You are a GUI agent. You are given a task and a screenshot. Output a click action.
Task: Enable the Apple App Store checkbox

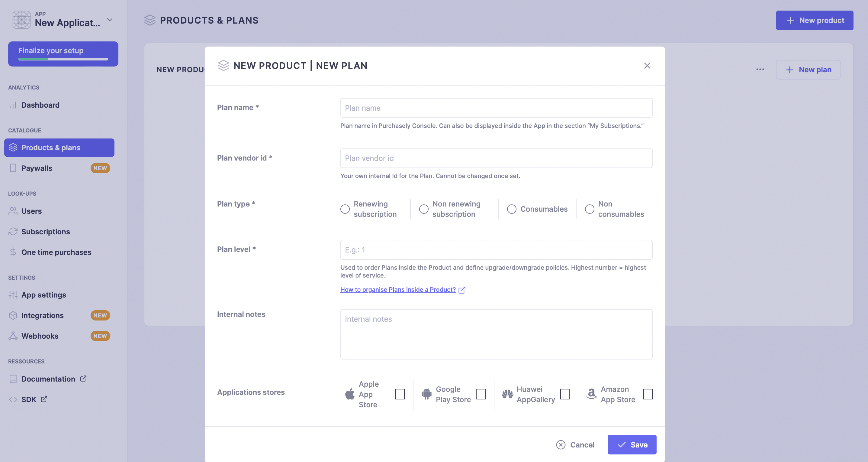400,394
